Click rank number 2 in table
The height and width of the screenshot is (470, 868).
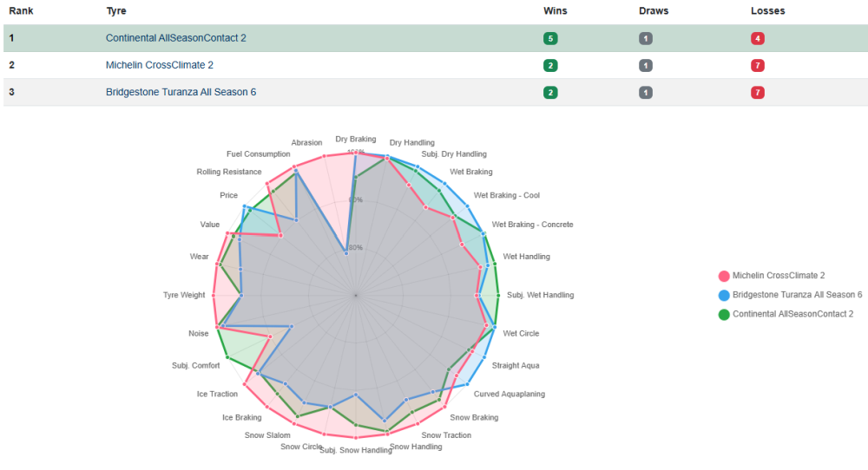click(11, 65)
